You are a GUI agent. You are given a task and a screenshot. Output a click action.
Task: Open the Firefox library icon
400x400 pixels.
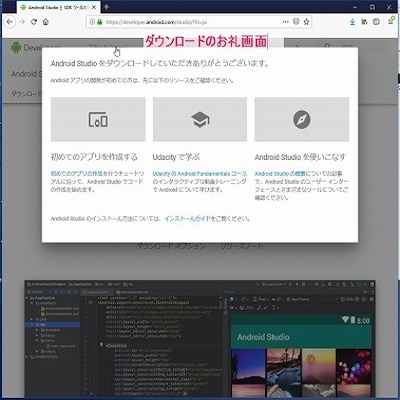(x=364, y=22)
